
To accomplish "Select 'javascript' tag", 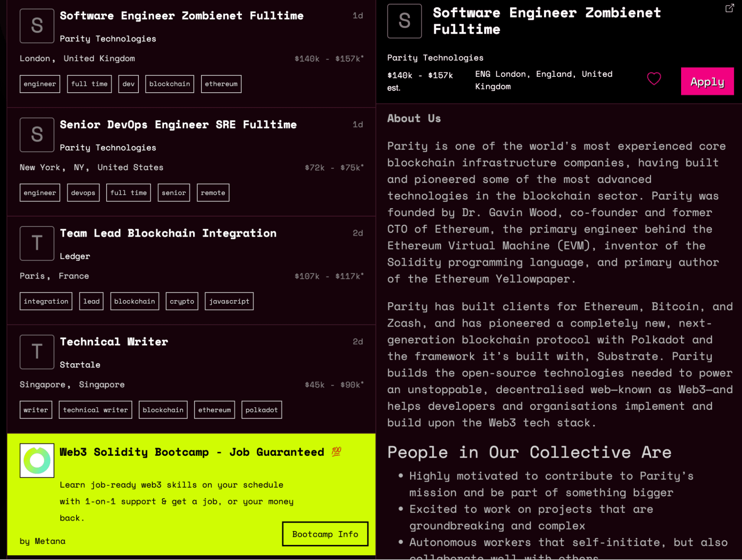I will pos(229,301).
